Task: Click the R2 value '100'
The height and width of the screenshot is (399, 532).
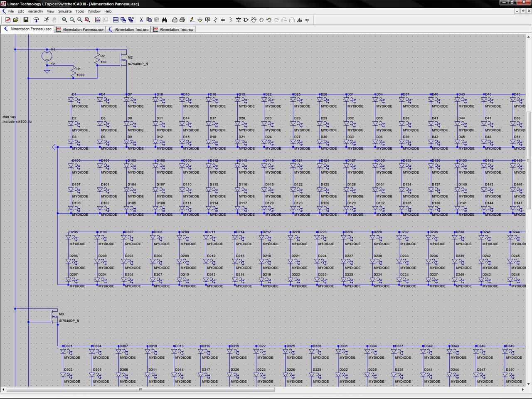Action: click(x=103, y=62)
